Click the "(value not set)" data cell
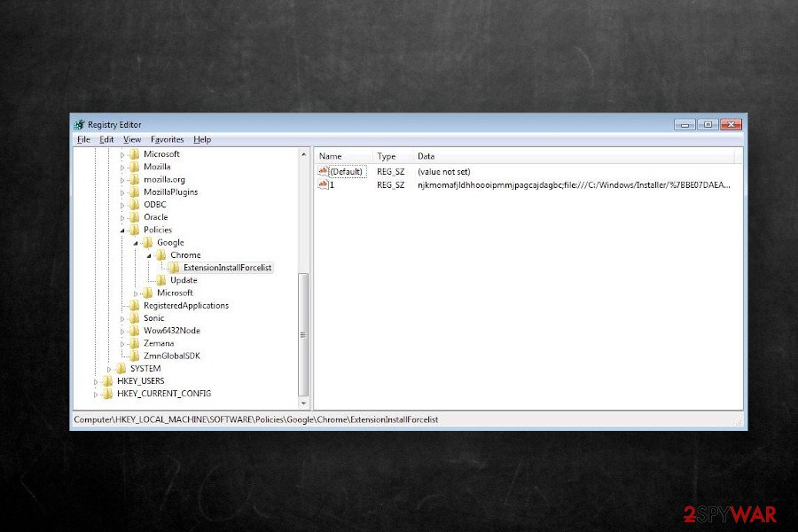Screen dimensions: 798x532 444,172
